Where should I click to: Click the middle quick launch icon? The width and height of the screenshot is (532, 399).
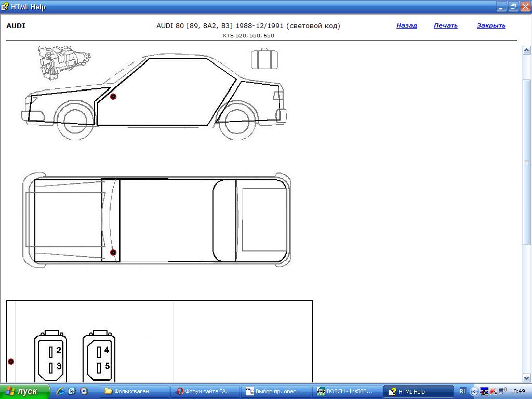[72, 391]
